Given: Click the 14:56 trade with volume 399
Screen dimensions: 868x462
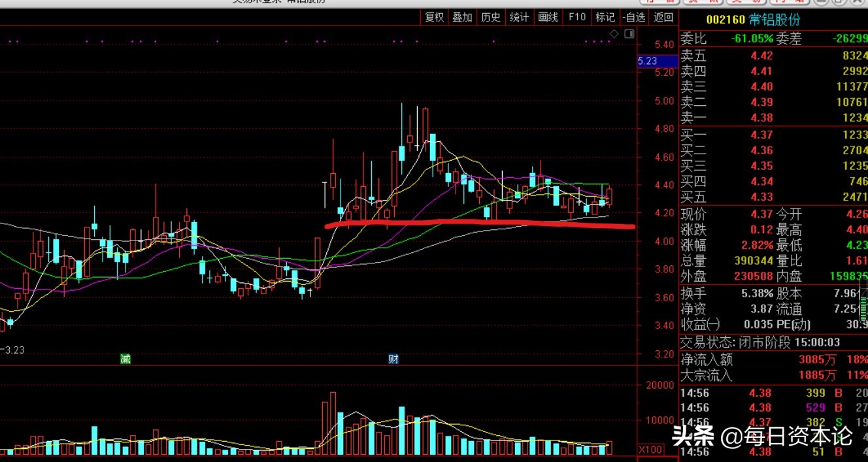Looking at the screenshot, I should tap(774, 393).
